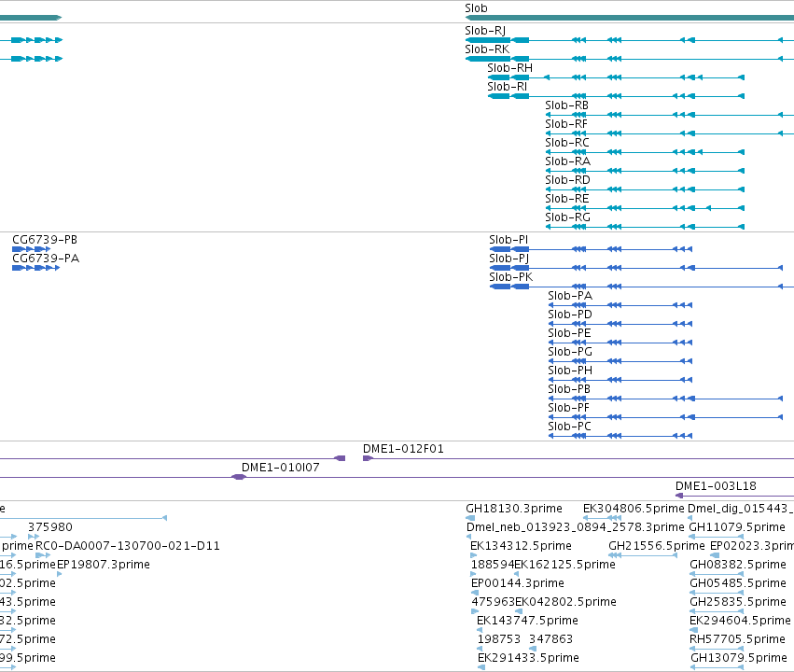Viewport: 794px width, 672px height.
Task: Select the Slob-PC protein label
Action: 570,427
